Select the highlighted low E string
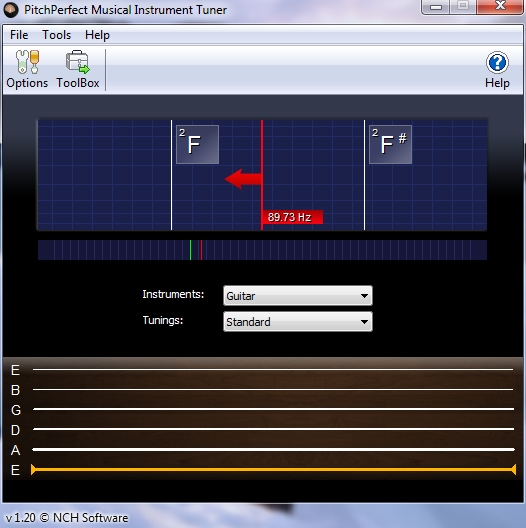This screenshot has width=526, height=528. point(273,469)
